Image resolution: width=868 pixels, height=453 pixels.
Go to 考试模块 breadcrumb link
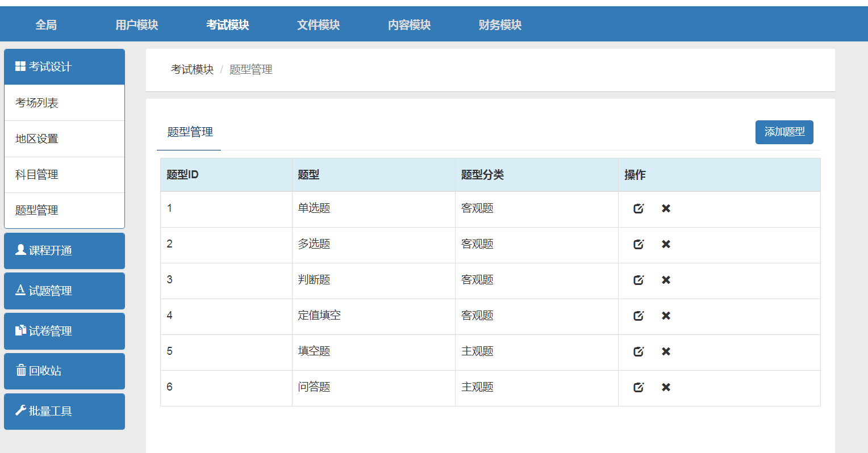(192, 69)
